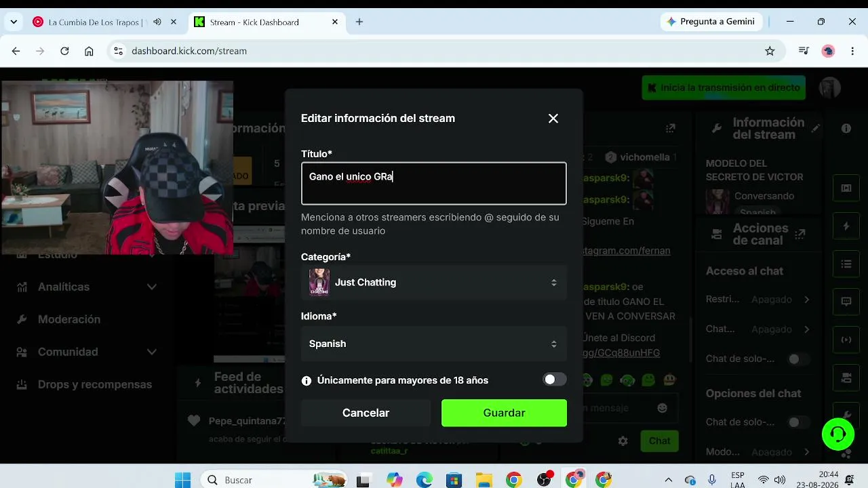Click the Just Chatting category thumbnail
The height and width of the screenshot is (488, 868).
tap(319, 283)
